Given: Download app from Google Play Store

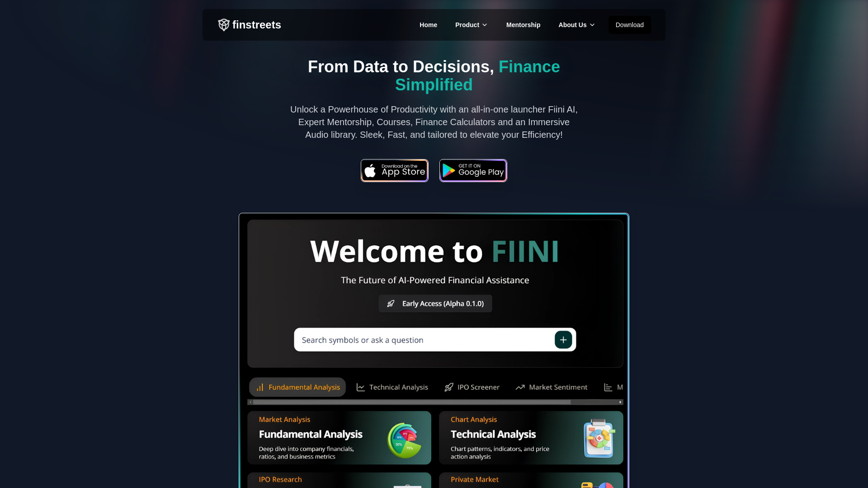Looking at the screenshot, I should pyautogui.click(x=473, y=170).
